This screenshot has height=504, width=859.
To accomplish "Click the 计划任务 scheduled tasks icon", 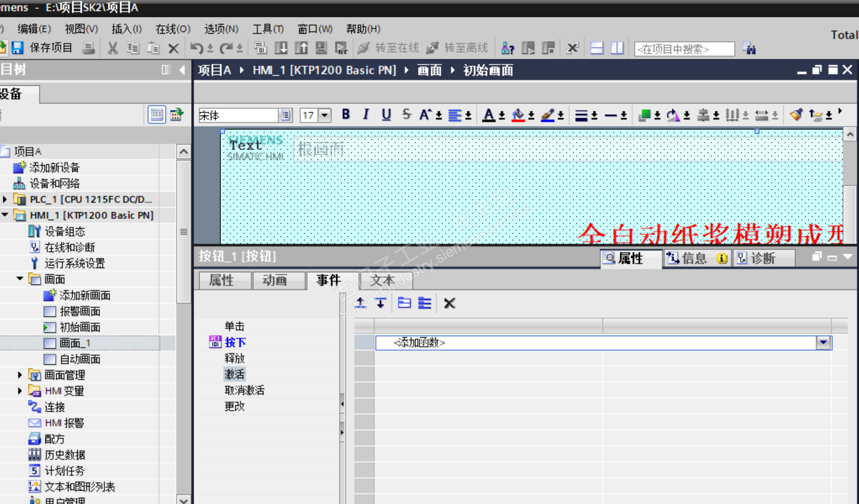I will [34, 471].
